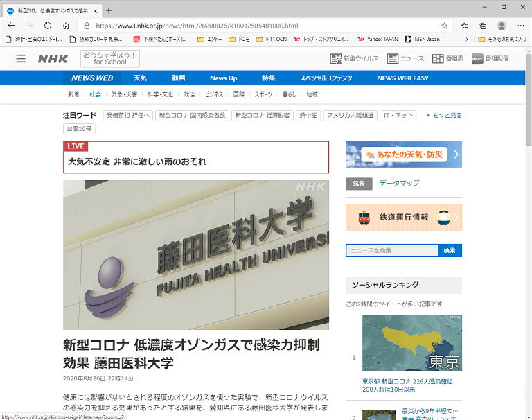This screenshot has height=420, width=532.
Task: Open 暮らし category link
Action: click(289, 94)
